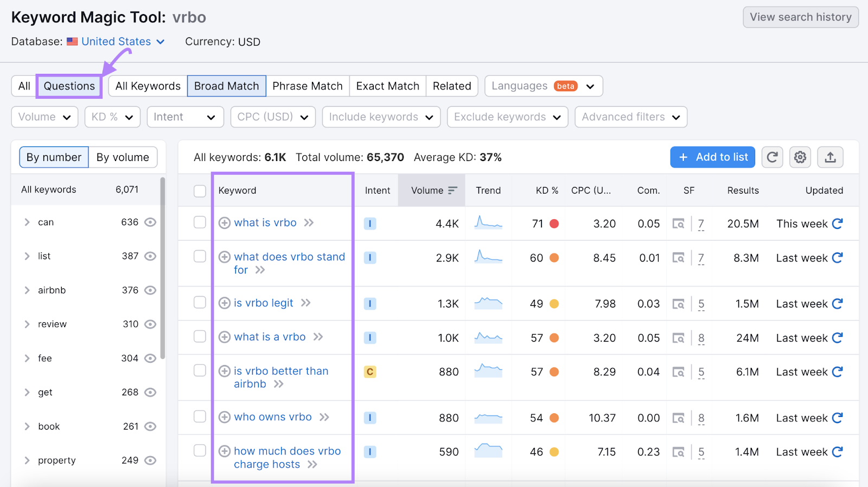Refresh metrics for 'what is a vrbo' row
The width and height of the screenshot is (868, 487).
coord(838,338)
